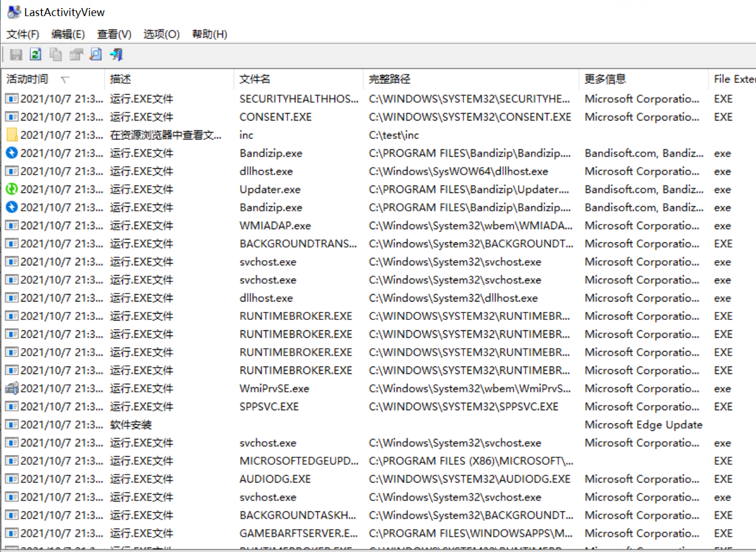Sort by the 活动时间 column header
The width and height of the screenshot is (756, 552).
point(53,79)
